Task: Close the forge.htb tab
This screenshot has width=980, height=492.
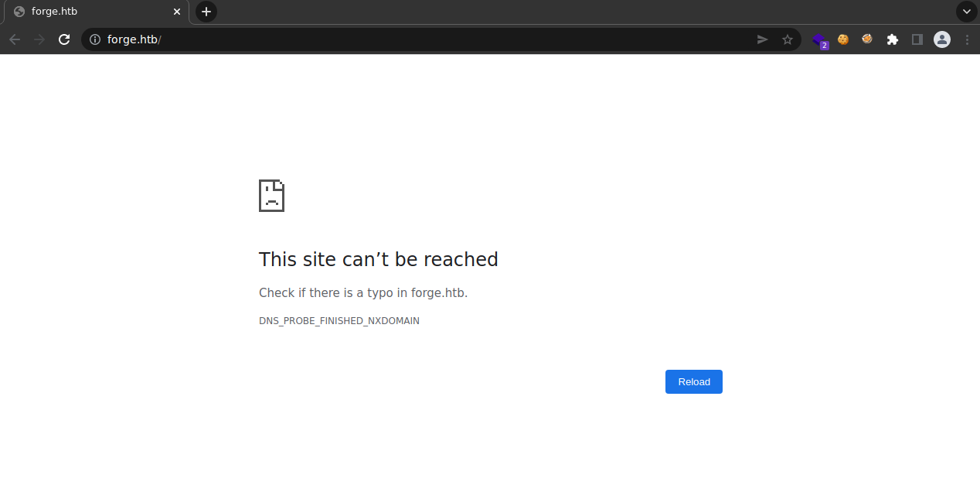Action: 177,12
